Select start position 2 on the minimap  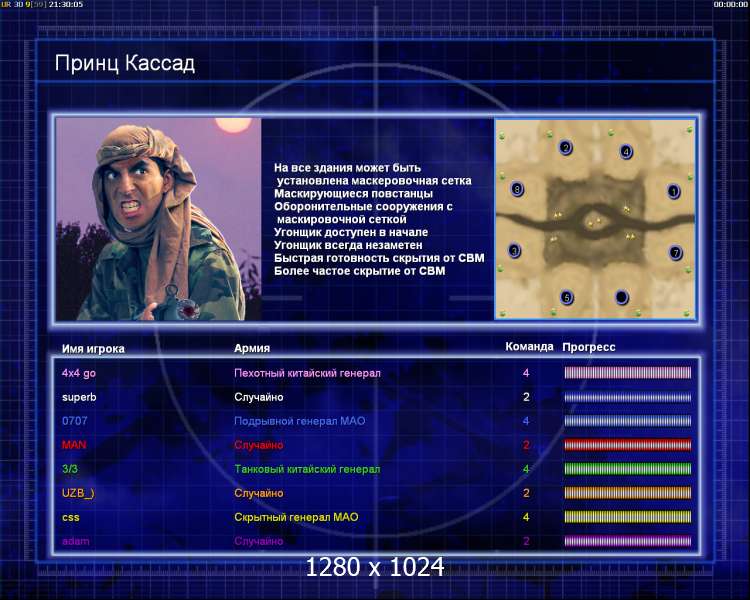point(565,148)
